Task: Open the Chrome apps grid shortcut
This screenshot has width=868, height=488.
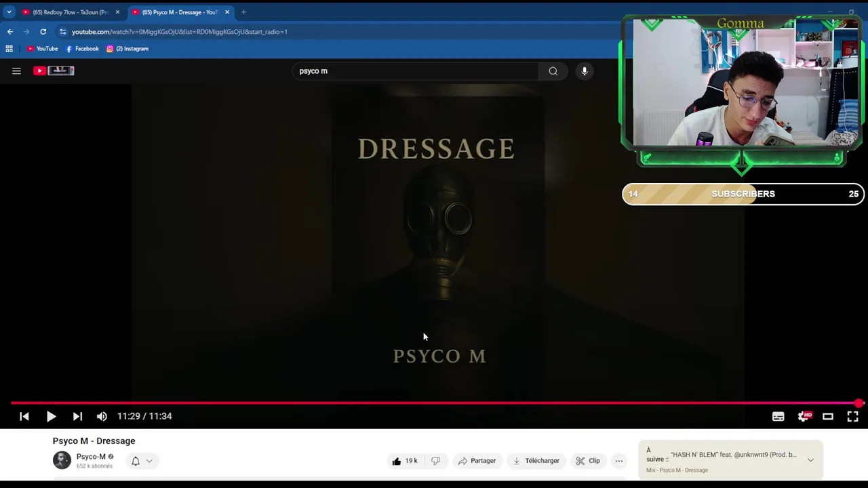Action: (9, 49)
